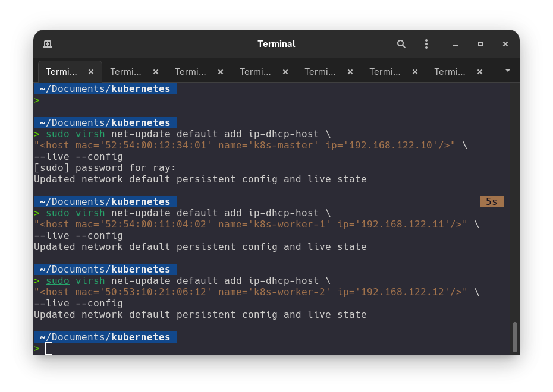The height and width of the screenshot is (392, 553).
Task: Switch to the fourth terminal tab
Action: point(255,72)
